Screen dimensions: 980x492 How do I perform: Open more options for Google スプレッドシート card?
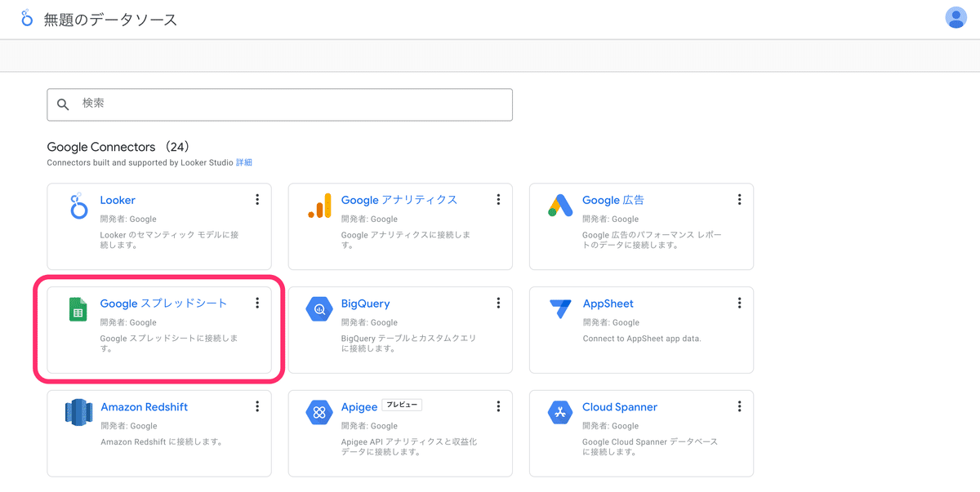pyautogui.click(x=257, y=304)
